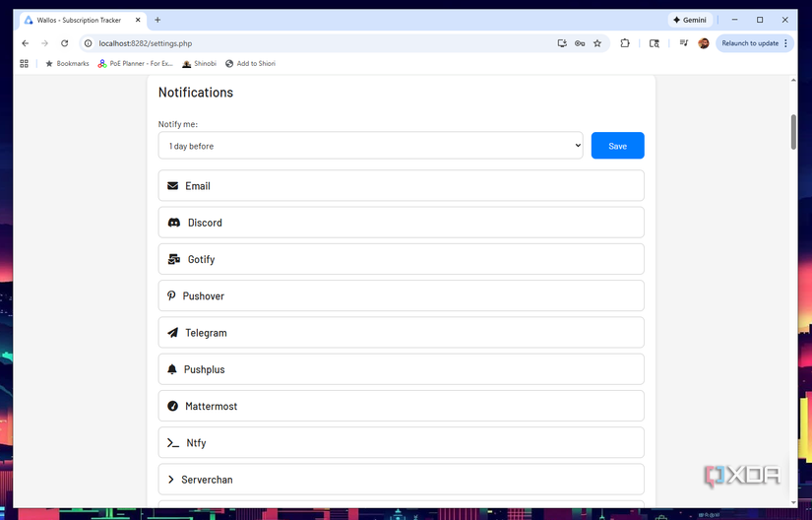Open the Chrome profile avatar
The height and width of the screenshot is (520, 812).
(x=704, y=43)
